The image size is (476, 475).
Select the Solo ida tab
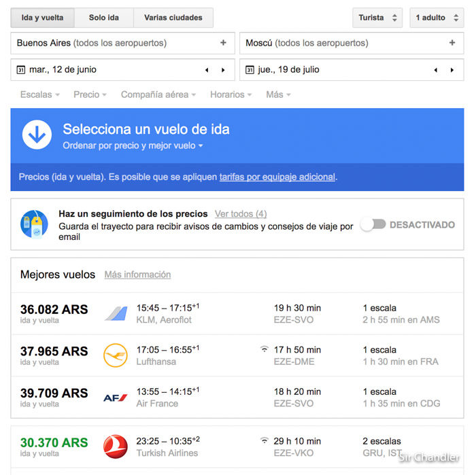pos(103,18)
